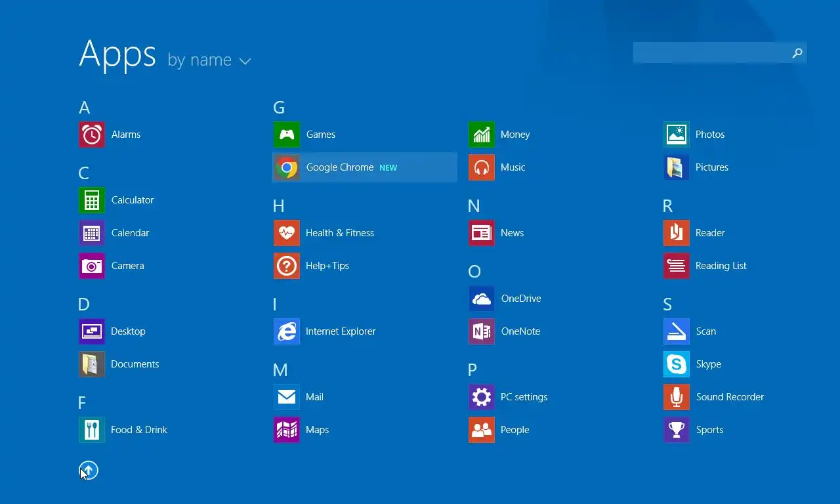Open the PC settings gear icon
The height and width of the screenshot is (504, 840).
click(x=482, y=397)
